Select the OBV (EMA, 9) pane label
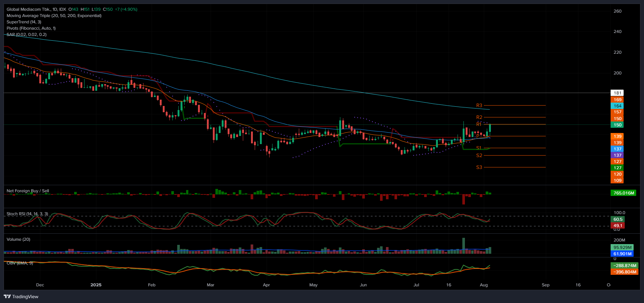 20,263
